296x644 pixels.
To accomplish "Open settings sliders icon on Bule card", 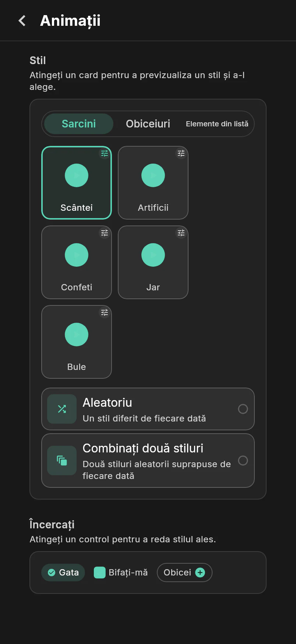I will [x=105, y=312].
